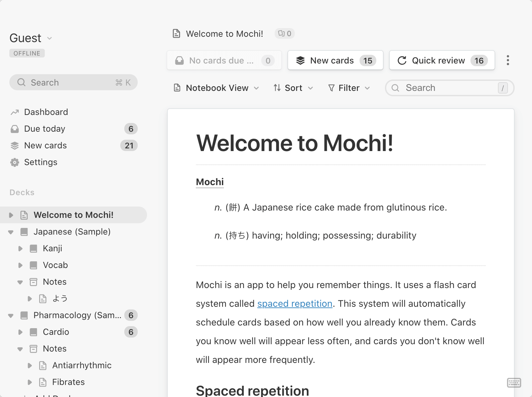Expand the Cardio deck
532x397 pixels.
[20, 332]
